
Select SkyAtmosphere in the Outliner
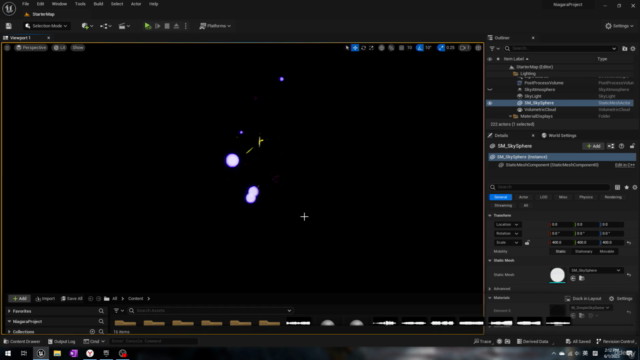tap(540, 89)
